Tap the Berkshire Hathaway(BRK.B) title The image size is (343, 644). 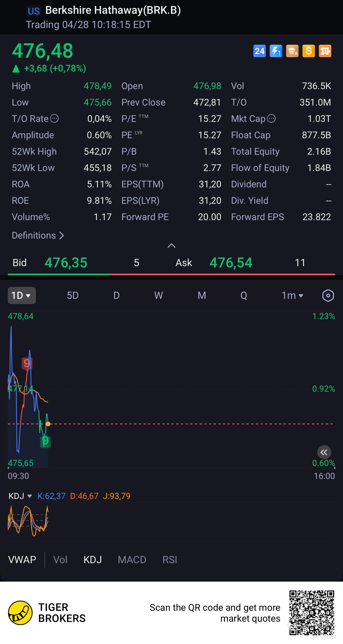(x=113, y=10)
